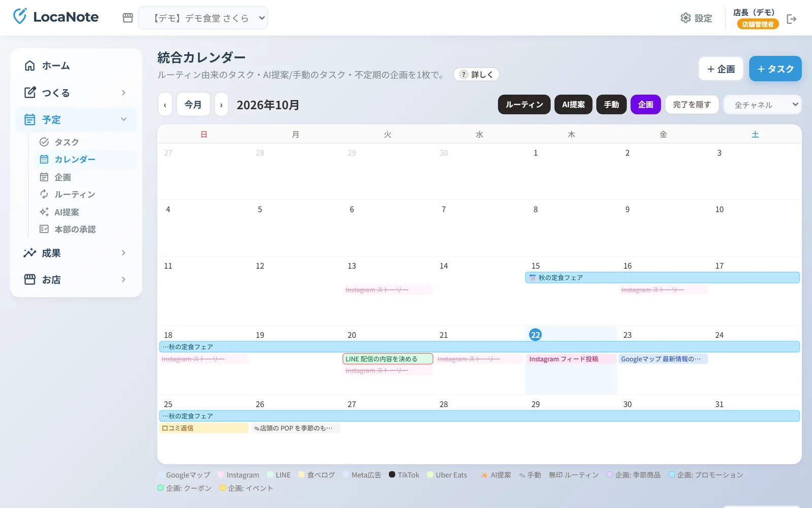The width and height of the screenshot is (812, 508).
Task: Collapse the 予定 menu chevron
Action: (123, 119)
